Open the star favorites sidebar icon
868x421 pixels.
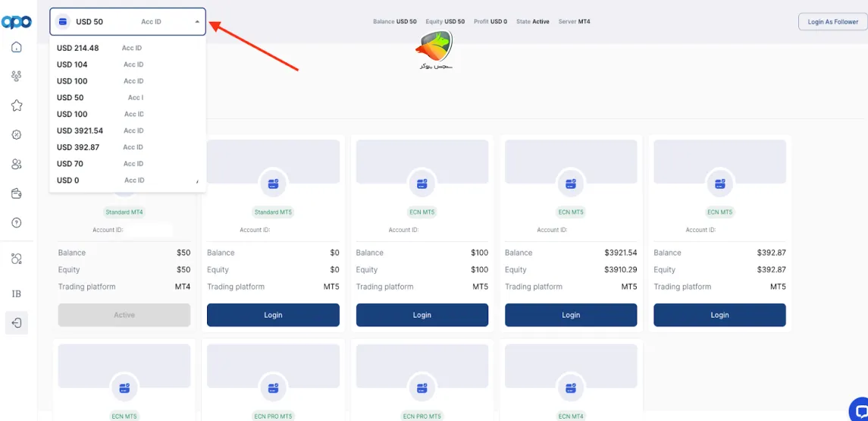pyautogui.click(x=17, y=105)
